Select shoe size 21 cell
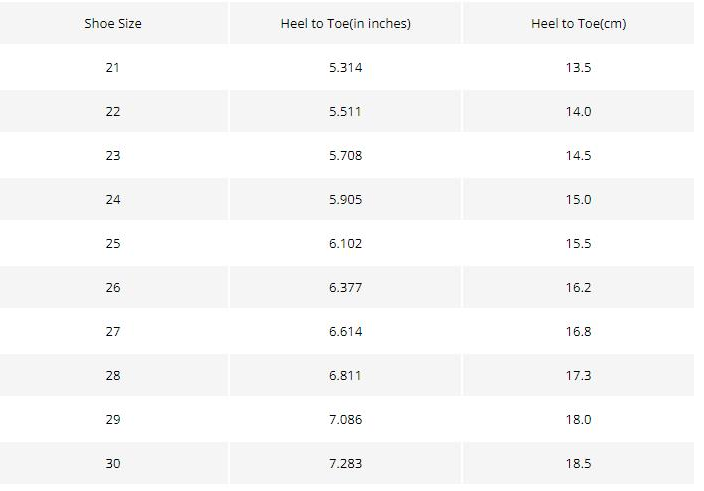Image resolution: width=704 pixels, height=491 pixels. (113, 67)
